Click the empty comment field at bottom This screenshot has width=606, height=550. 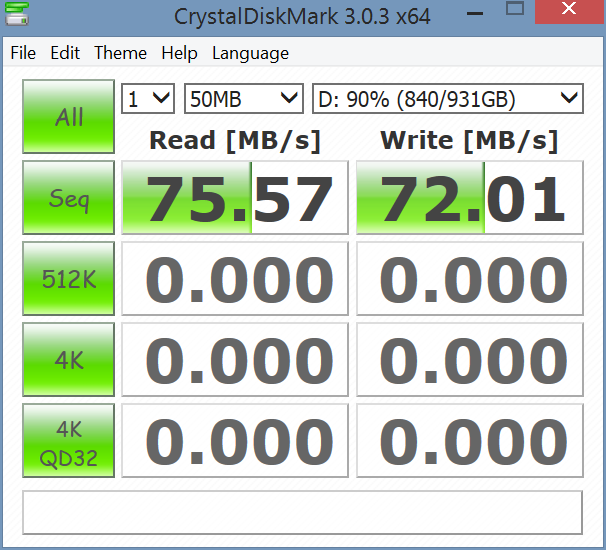(303, 513)
